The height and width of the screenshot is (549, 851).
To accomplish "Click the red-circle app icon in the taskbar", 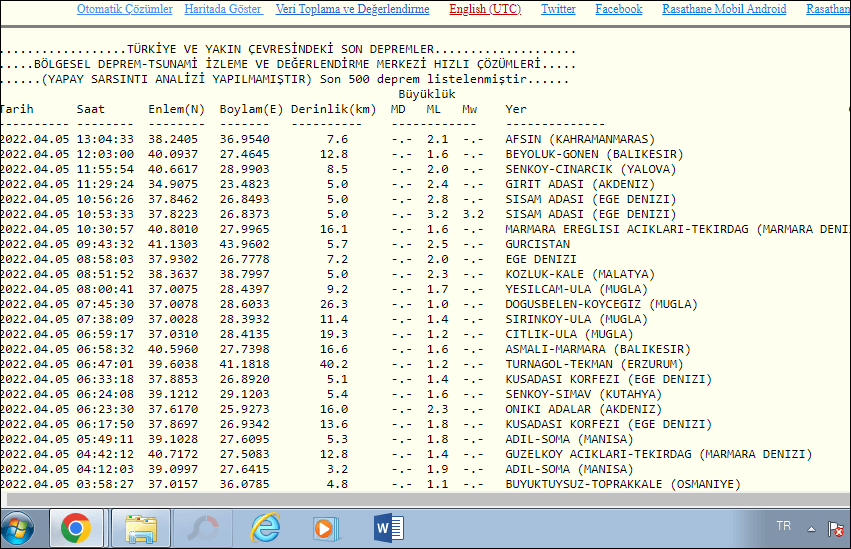I will click(203, 527).
